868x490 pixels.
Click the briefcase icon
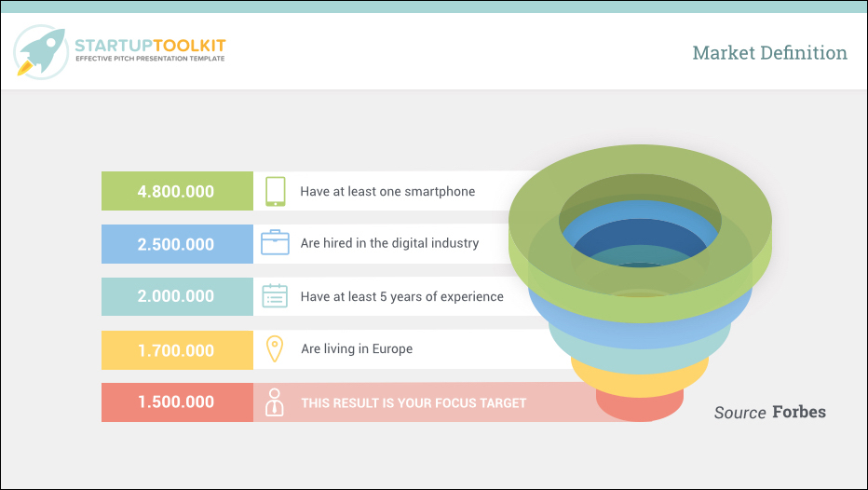pyautogui.click(x=275, y=242)
